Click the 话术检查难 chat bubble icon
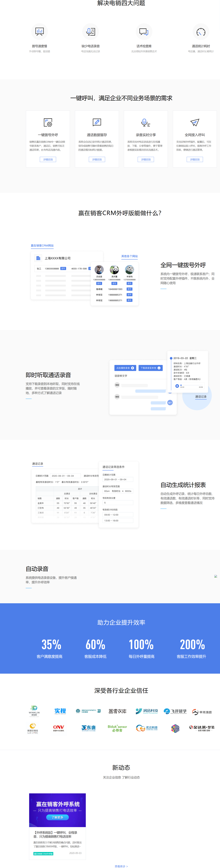 point(144,32)
